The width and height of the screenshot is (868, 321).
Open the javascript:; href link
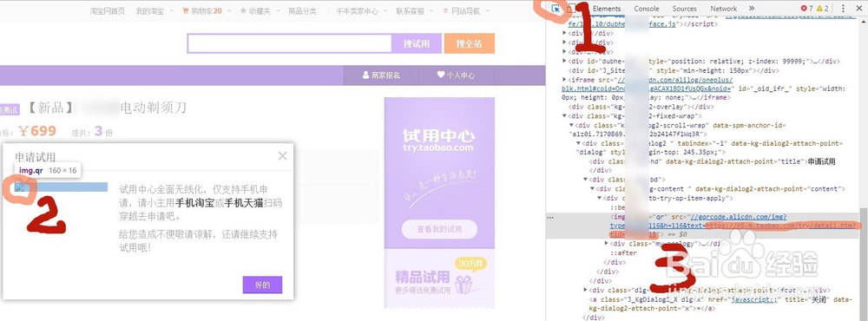(x=753, y=299)
